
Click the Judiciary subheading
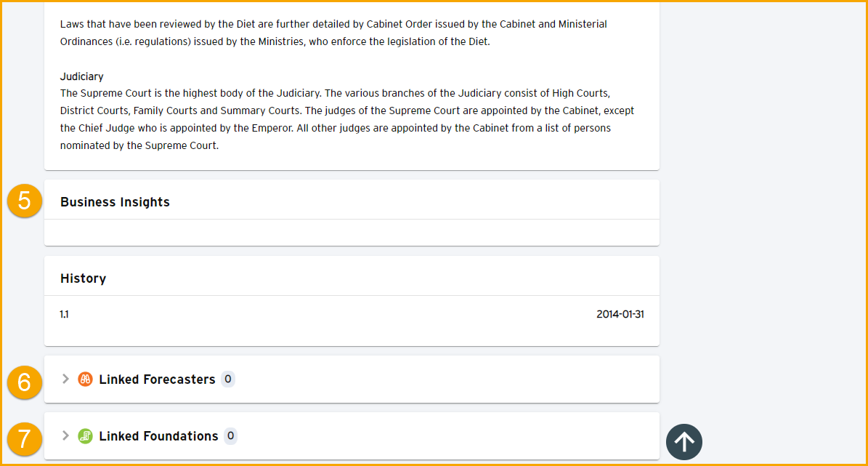pyautogui.click(x=82, y=76)
